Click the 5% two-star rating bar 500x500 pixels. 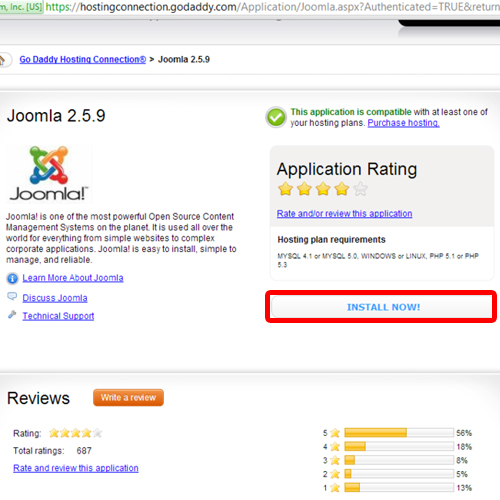click(399, 474)
